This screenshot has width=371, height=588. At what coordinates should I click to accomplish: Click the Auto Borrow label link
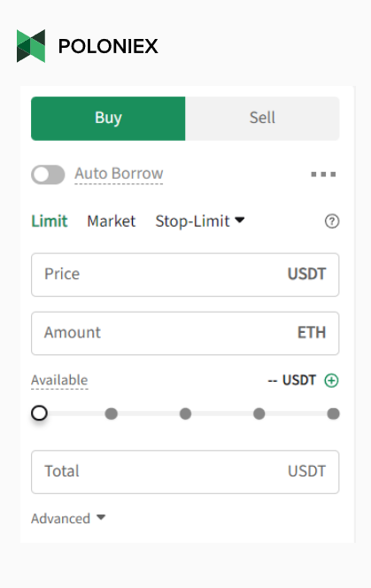pyautogui.click(x=119, y=174)
